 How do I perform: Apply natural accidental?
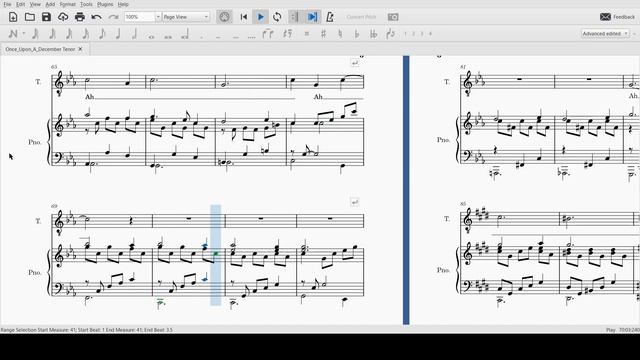point(340,34)
